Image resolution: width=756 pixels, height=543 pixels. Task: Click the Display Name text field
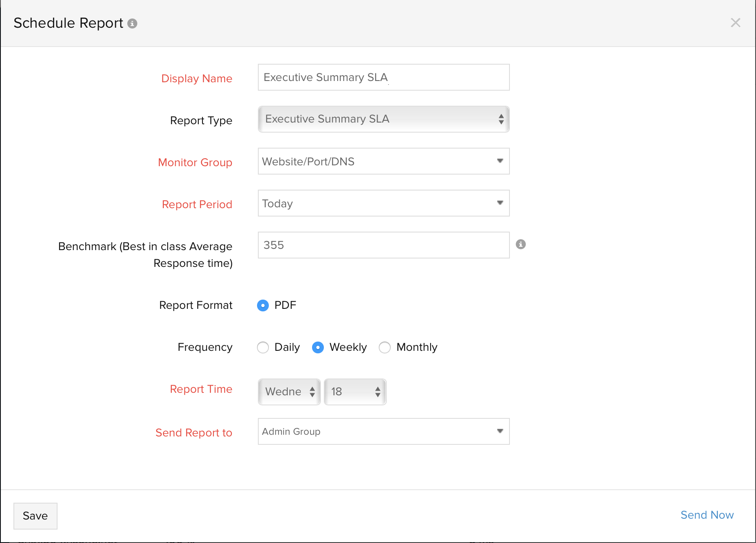tap(383, 77)
